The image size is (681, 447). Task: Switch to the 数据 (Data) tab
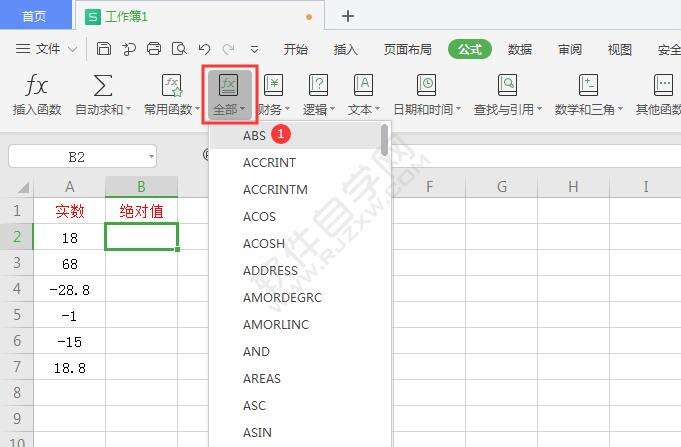click(520, 49)
